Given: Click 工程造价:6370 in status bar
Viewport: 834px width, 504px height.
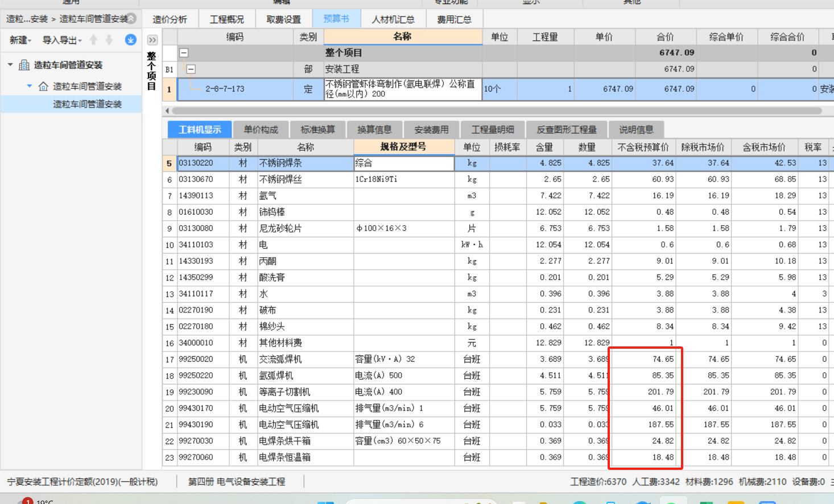Looking at the screenshot, I should click(598, 482).
